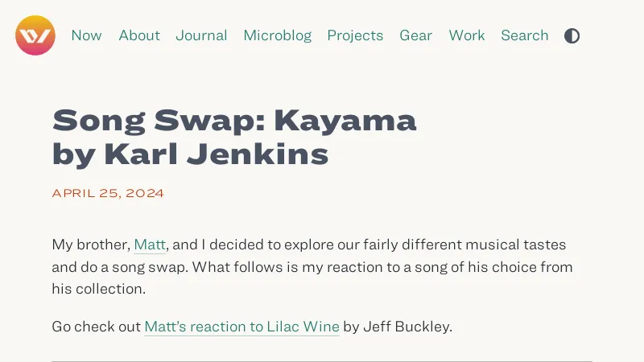The width and height of the screenshot is (644, 362).
Task: Click "Song Swap: Kayama" in the title
Action: [x=234, y=121]
